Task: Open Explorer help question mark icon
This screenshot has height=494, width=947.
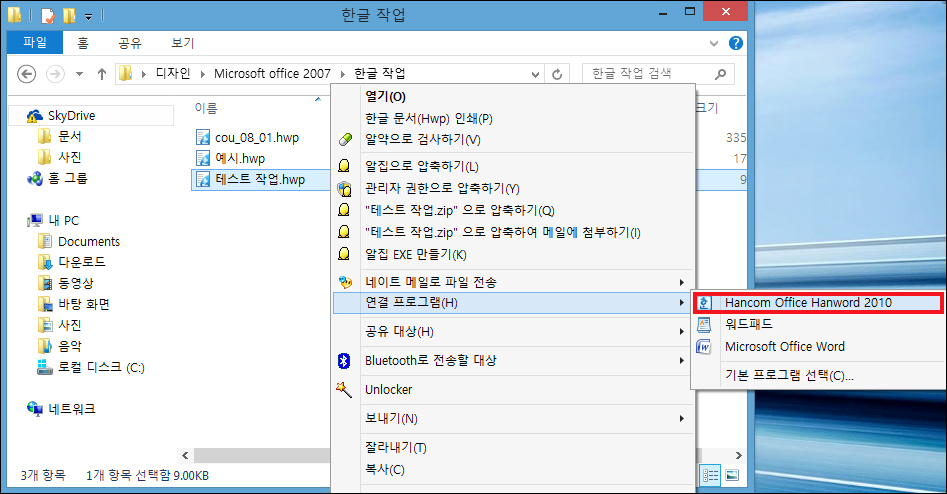Action: pos(736,43)
